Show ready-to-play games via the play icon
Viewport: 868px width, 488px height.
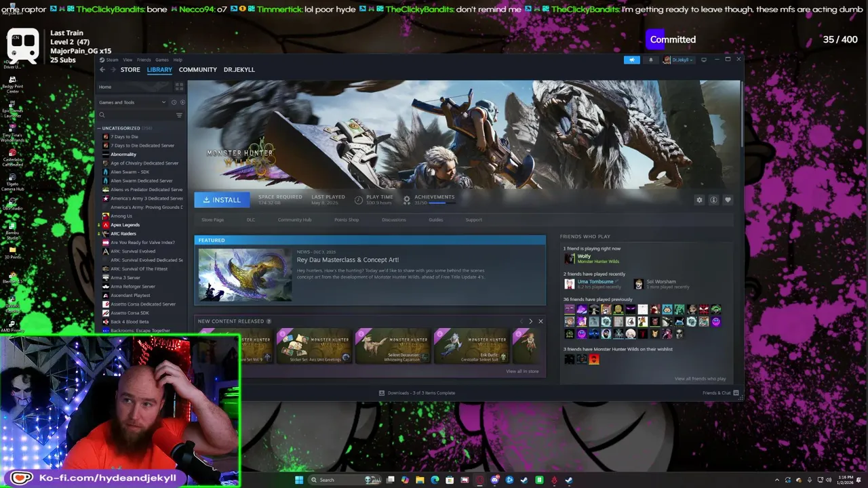coord(182,102)
